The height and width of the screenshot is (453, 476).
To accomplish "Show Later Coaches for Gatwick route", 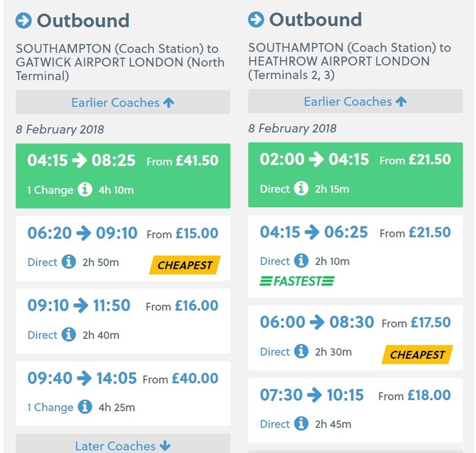I will [x=122, y=445].
